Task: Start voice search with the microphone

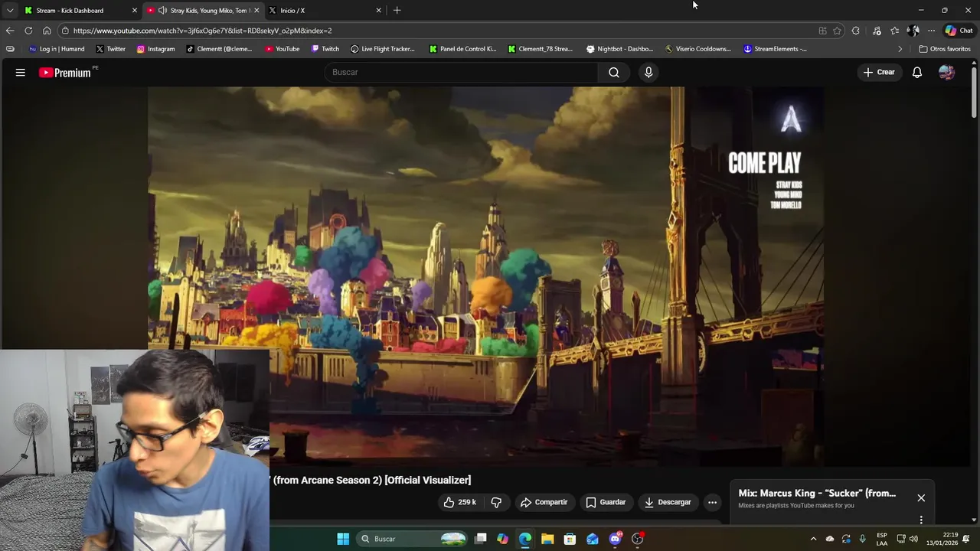Action: point(648,72)
